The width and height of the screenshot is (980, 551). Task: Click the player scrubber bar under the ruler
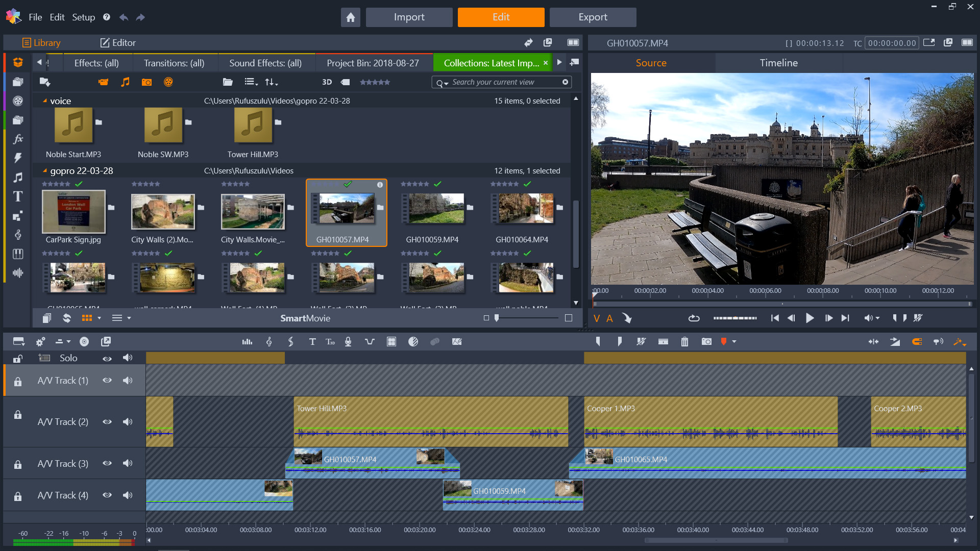[782, 304]
